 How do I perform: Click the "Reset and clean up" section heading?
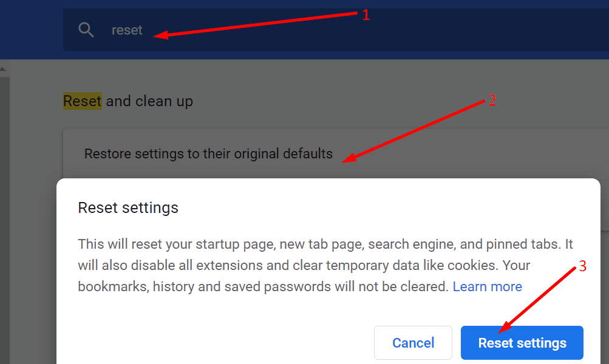coord(128,101)
